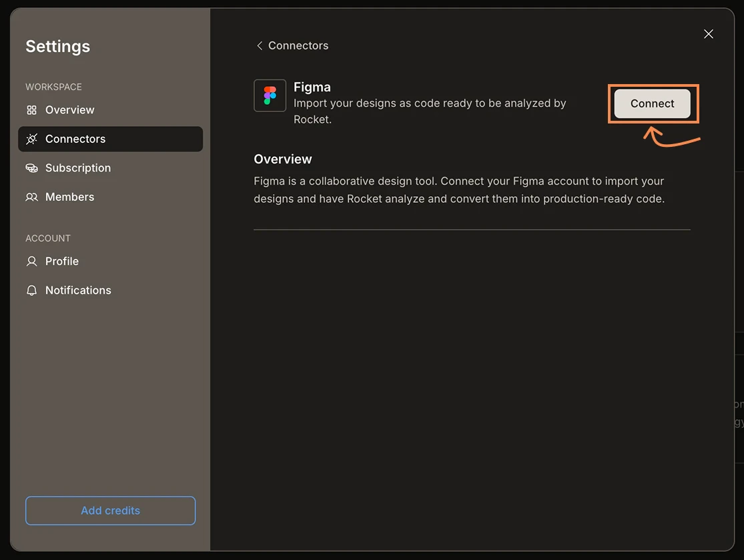Screen dimensions: 744x560
Task: Go back via the Connectors chevron arrow
Action: (x=260, y=45)
